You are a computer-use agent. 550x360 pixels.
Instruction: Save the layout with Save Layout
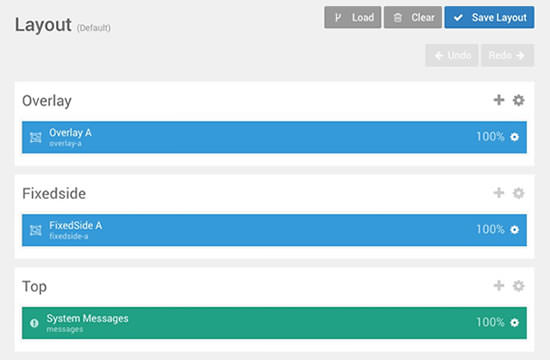[489, 17]
